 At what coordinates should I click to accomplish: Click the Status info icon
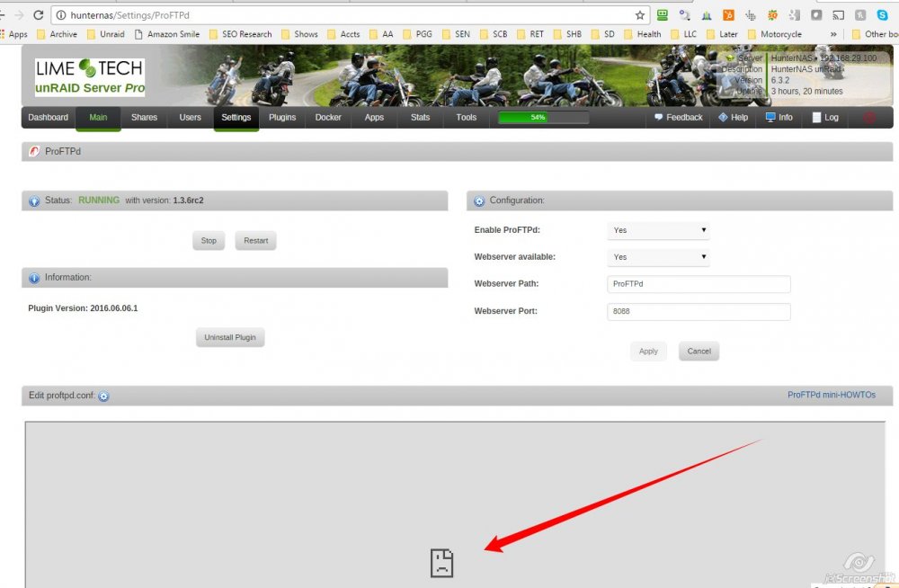34,200
